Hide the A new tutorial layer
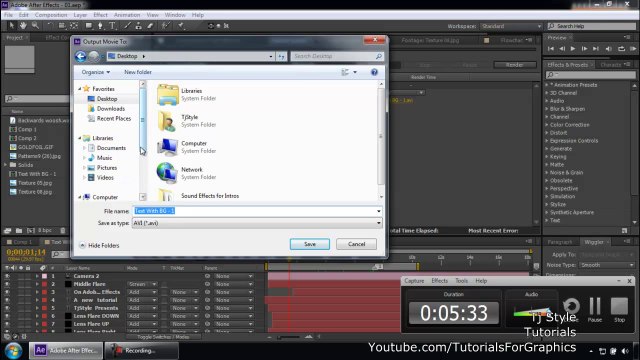640x360 pixels. 7,300
